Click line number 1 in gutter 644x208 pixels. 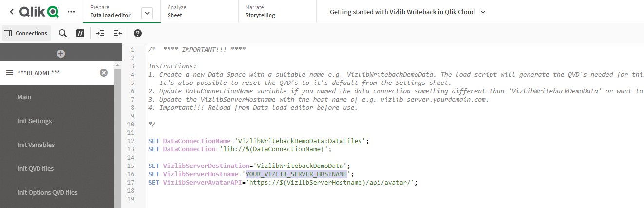132,49
